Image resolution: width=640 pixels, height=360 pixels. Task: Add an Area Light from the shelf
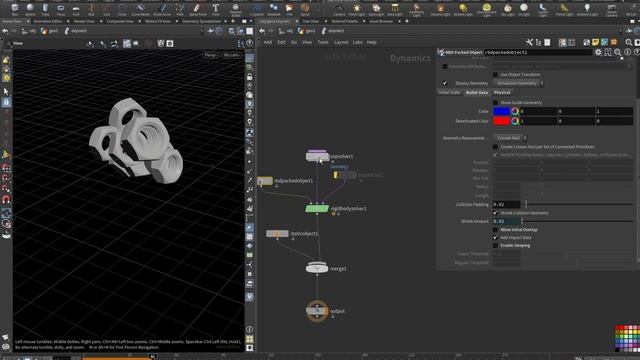(x=395, y=9)
